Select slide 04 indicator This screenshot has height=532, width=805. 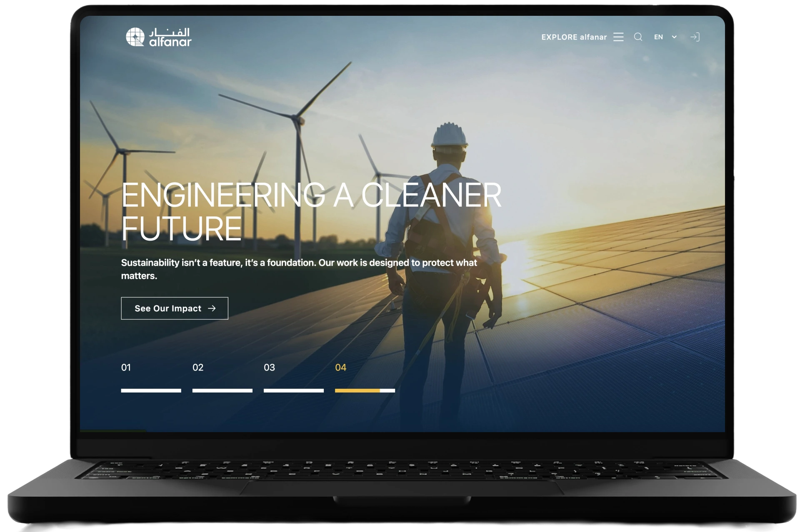[x=340, y=368]
